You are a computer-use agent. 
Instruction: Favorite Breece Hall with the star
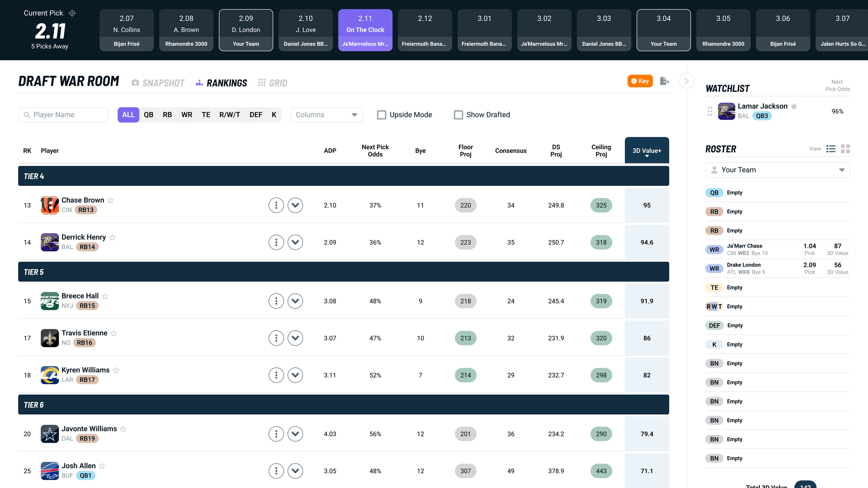tap(105, 296)
